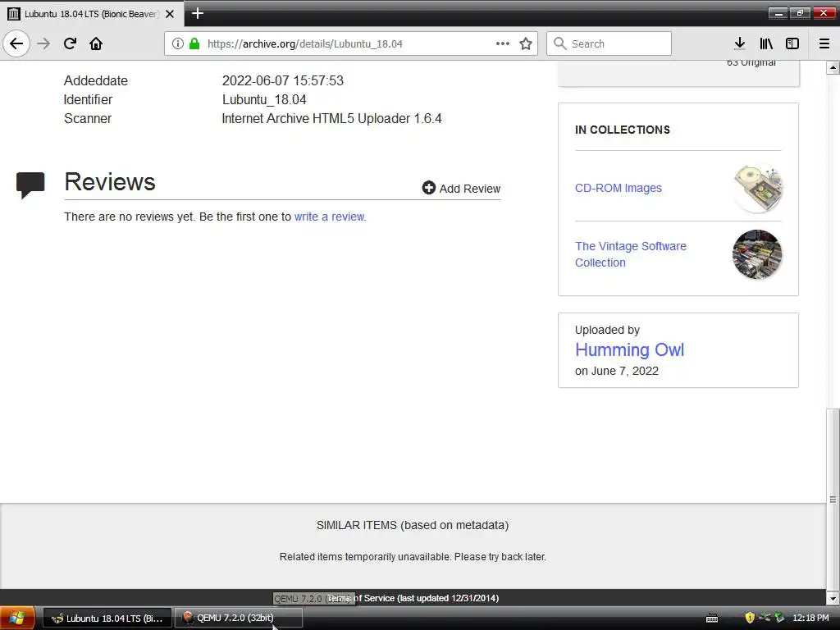The image size is (840, 630).
Task: Click the page scrollbar up arrow
Action: pos(833,67)
